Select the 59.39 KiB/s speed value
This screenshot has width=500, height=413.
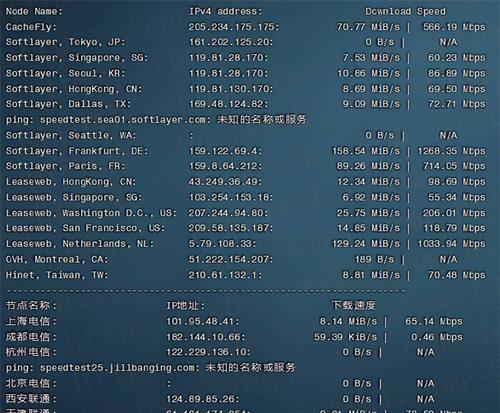(345, 337)
